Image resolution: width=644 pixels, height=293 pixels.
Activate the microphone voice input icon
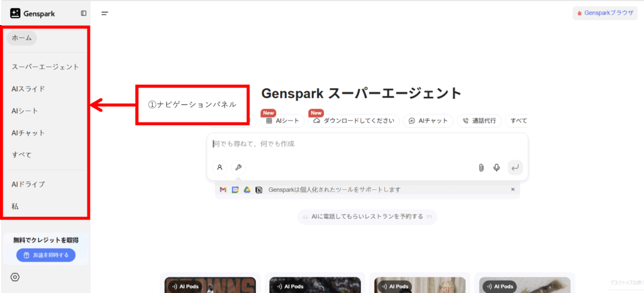[x=497, y=167]
